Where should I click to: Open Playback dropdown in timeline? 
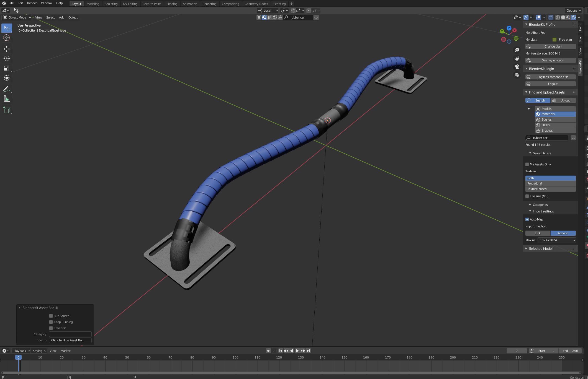point(21,351)
